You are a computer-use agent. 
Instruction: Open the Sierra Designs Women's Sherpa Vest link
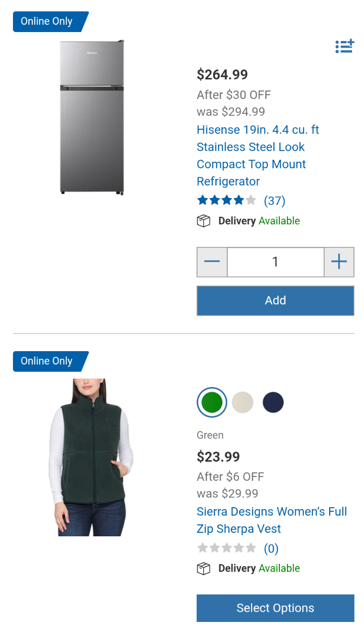point(272,520)
